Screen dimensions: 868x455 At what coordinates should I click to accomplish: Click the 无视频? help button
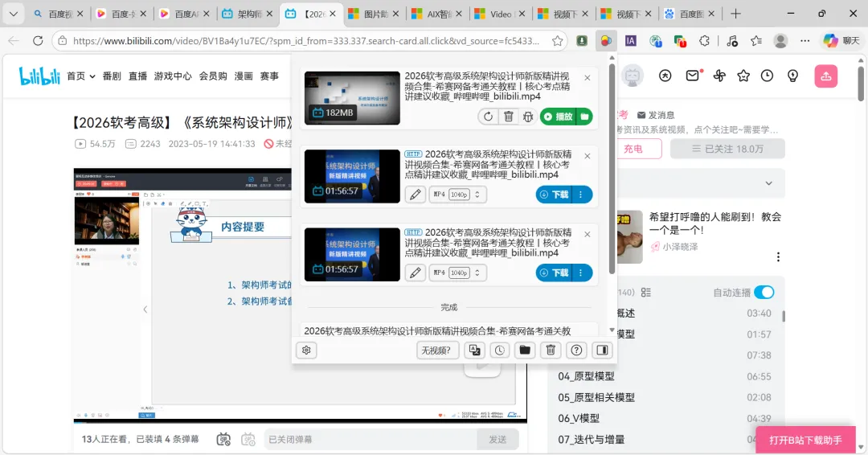click(x=436, y=350)
